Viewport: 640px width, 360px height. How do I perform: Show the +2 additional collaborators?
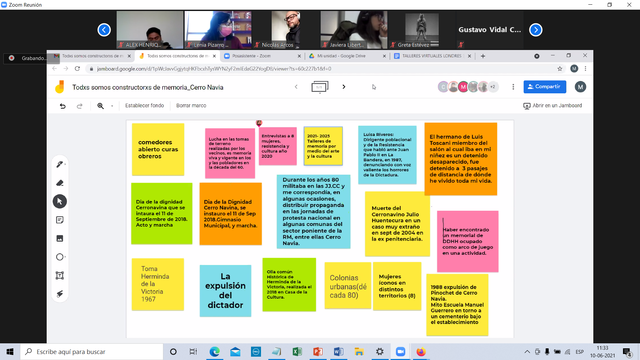(493, 87)
